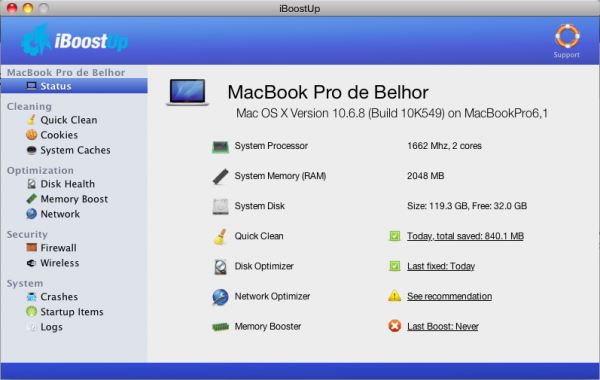The height and width of the screenshot is (380, 600).
Task: Open the Status section
Action: coord(74,86)
